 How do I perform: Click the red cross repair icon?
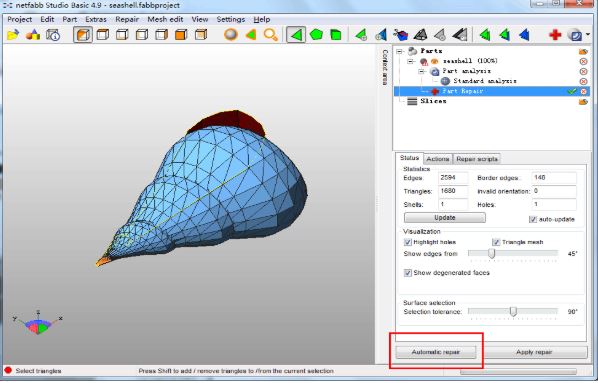click(x=555, y=35)
